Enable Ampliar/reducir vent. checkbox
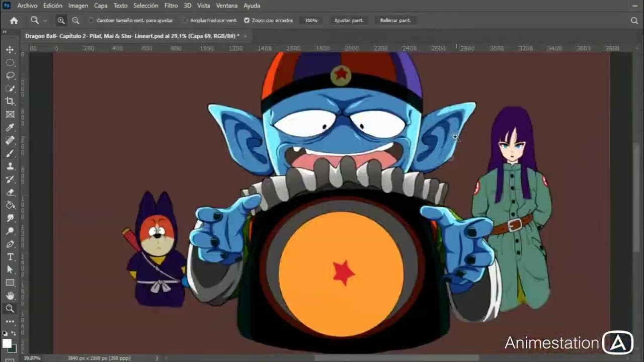Screen dimensions: 644x362 tap(185, 21)
